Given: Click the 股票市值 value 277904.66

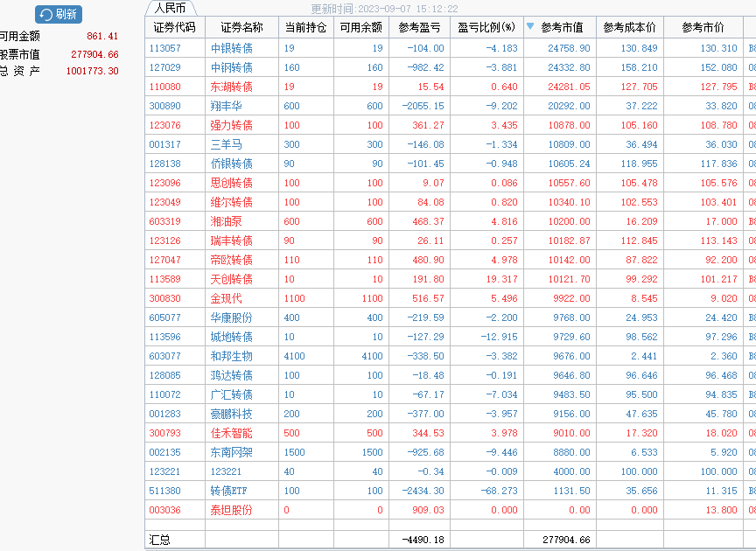Looking at the screenshot, I should pyautogui.click(x=94, y=54).
